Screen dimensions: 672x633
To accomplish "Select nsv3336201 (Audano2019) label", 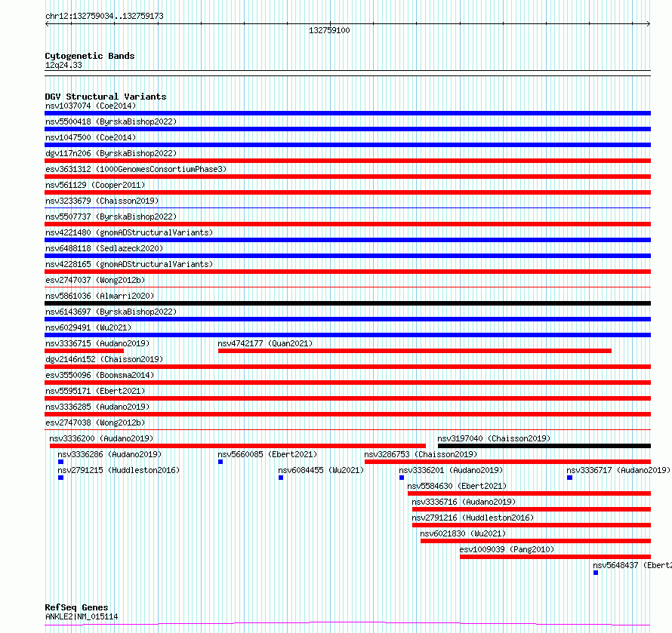I will pos(451,470).
